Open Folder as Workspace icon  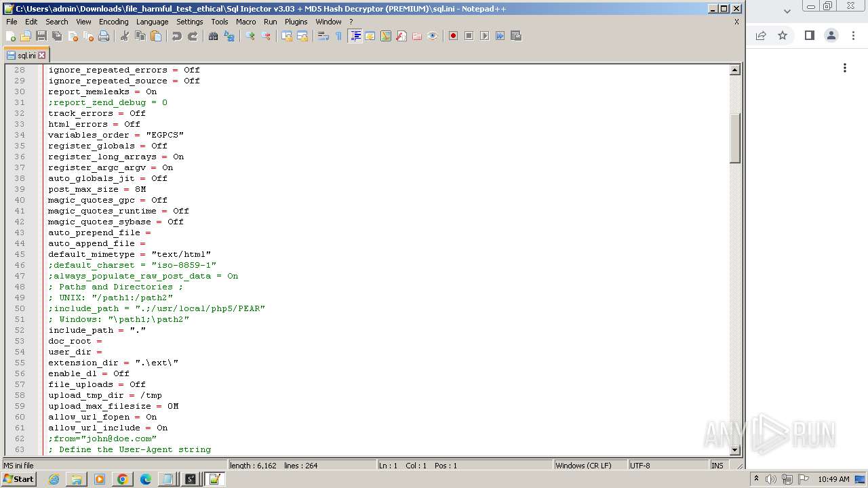(x=417, y=36)
